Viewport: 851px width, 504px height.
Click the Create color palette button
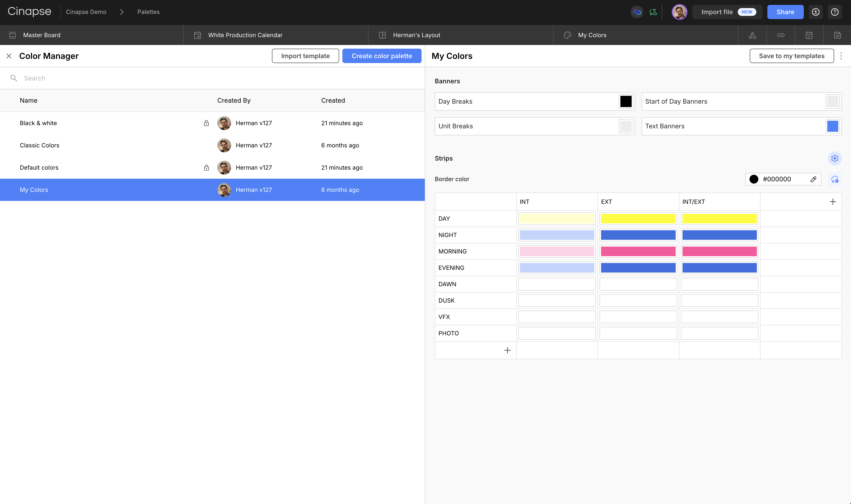coord(381,56)
